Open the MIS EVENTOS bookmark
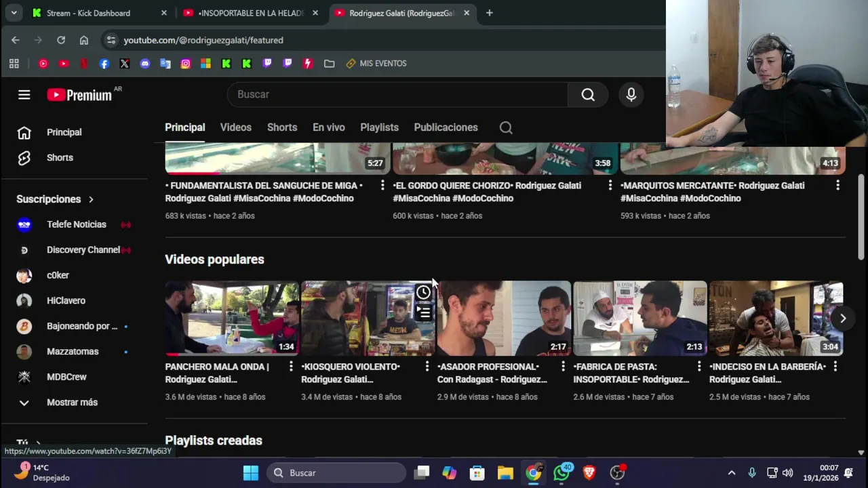868x488 pixels. pos(376,64)
